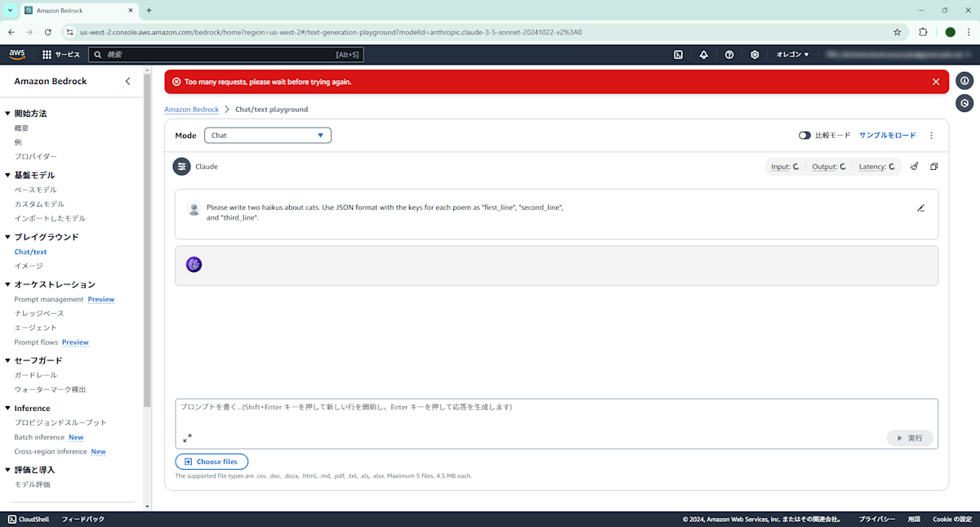
Task: Open ガードレール in the sidebar
Action: point(35,375)
